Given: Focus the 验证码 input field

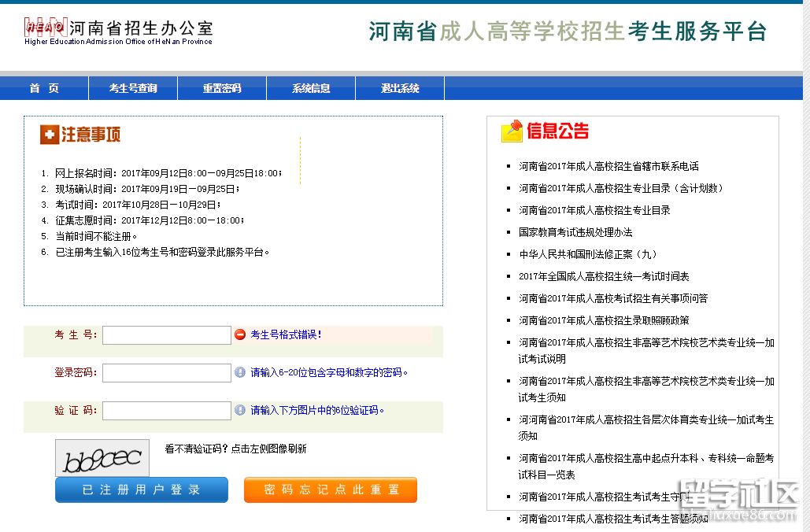Looking at the screenshot, I should click(x=166, y=411).
